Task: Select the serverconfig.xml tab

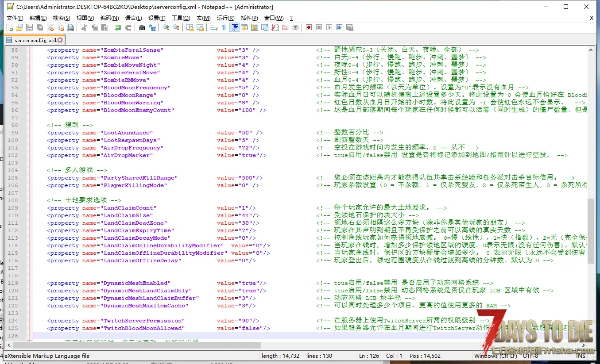Action: tap(34, 40)
